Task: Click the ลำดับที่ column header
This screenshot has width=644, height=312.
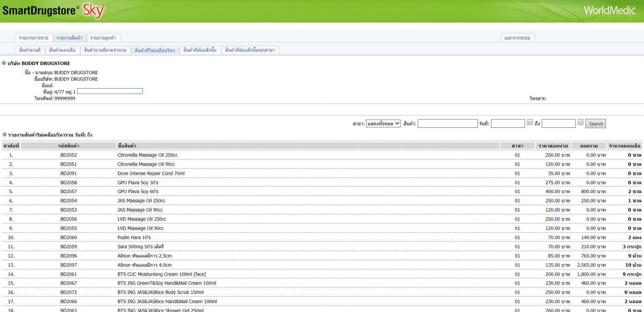Action: coord(11,146)
